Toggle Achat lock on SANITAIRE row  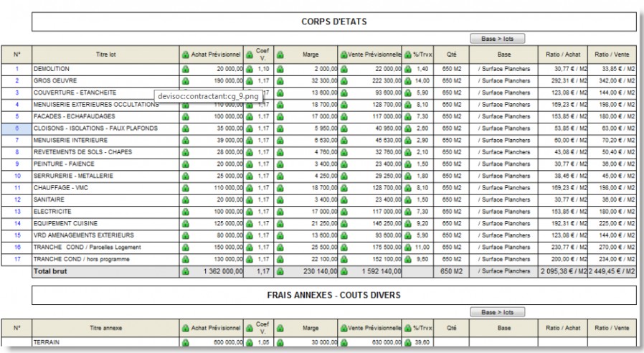(x=185, y=201)
